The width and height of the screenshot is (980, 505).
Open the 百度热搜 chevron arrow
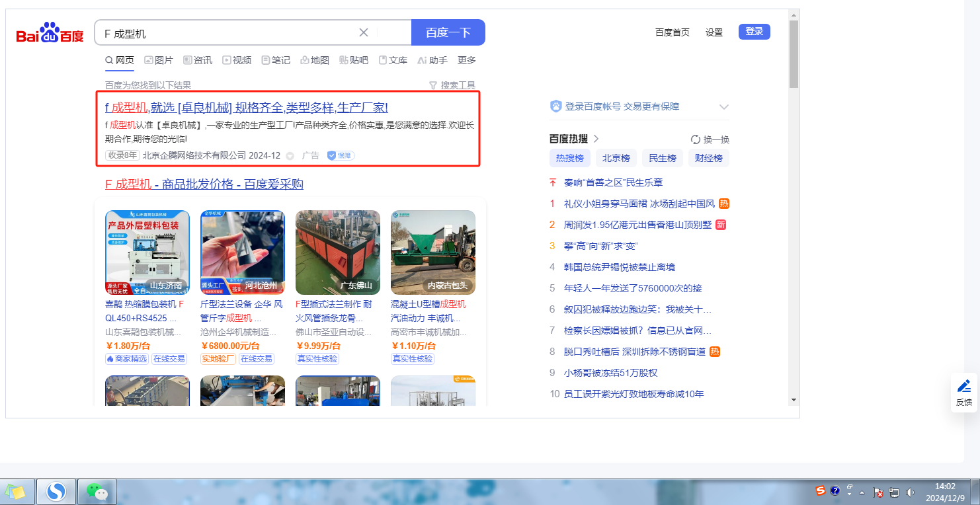click(x=596, y=139)
